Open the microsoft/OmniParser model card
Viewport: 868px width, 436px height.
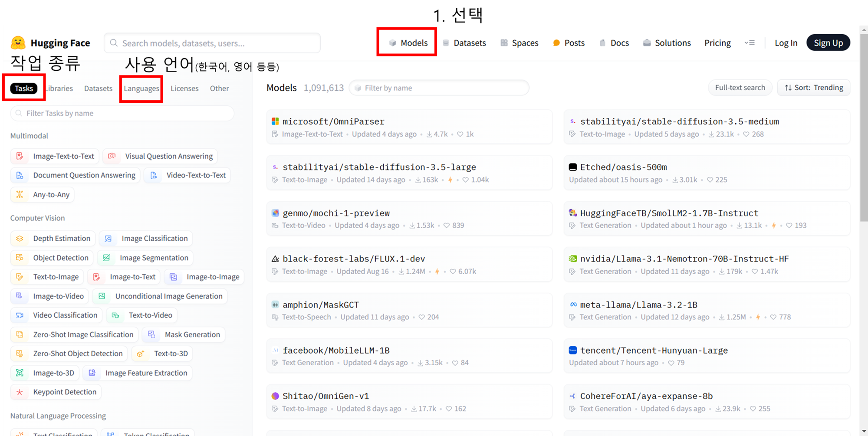tap(409, 127)
